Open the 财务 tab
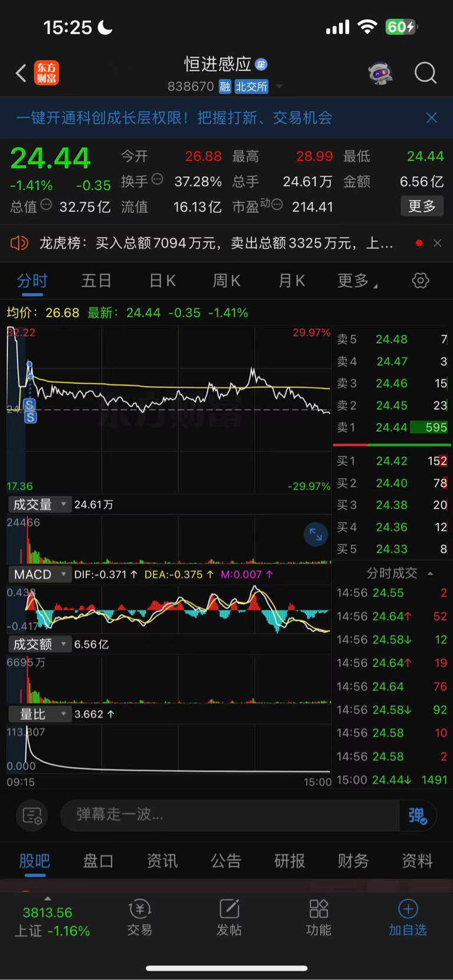 click(353, 861)
